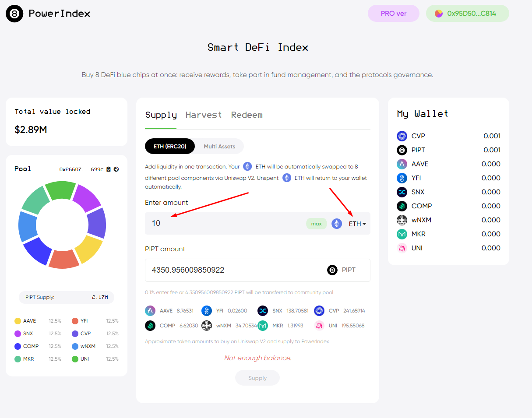Click the SNX icon beside 138.70581
532x418 pixels.
pos(263,311)
